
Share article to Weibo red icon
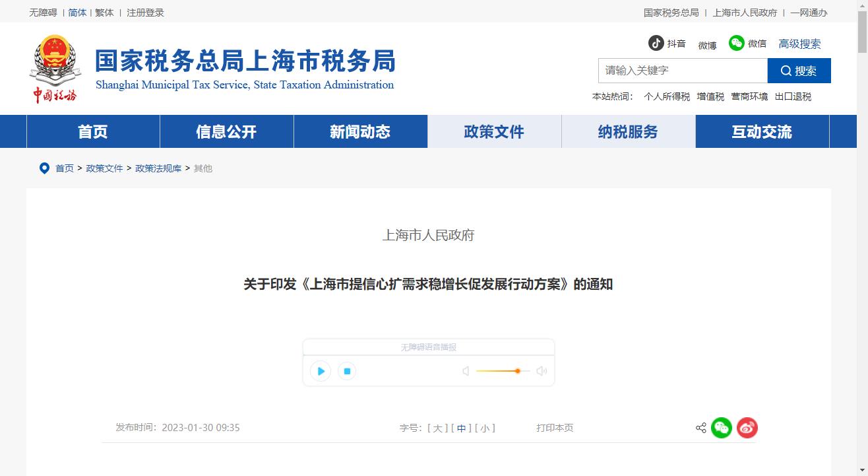click(x=747, y=428)
